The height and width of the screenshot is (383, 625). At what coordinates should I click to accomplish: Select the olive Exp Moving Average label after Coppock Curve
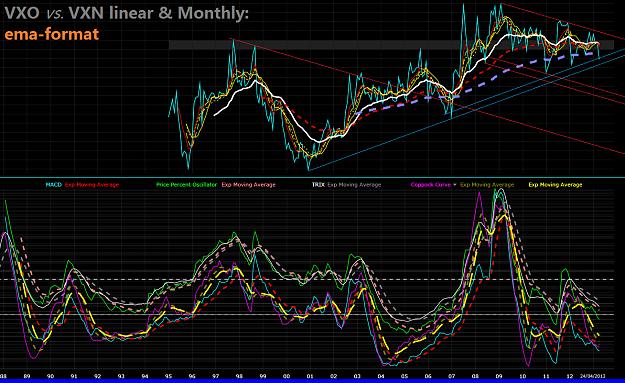tap(487, 185)
